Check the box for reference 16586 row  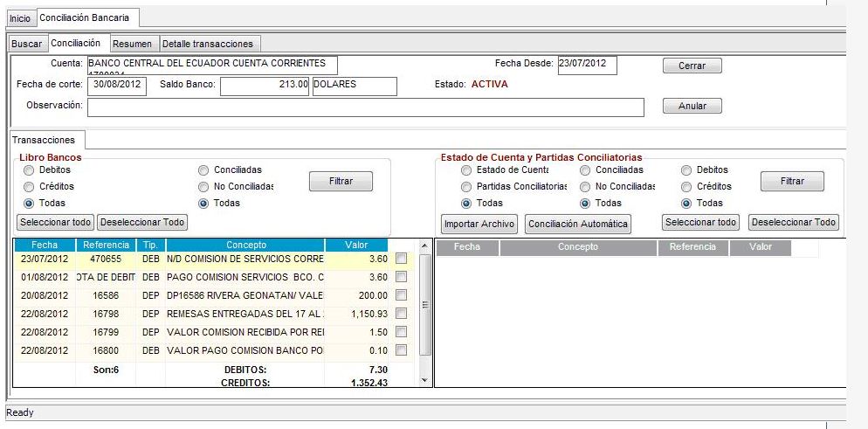tap(402, 295)
